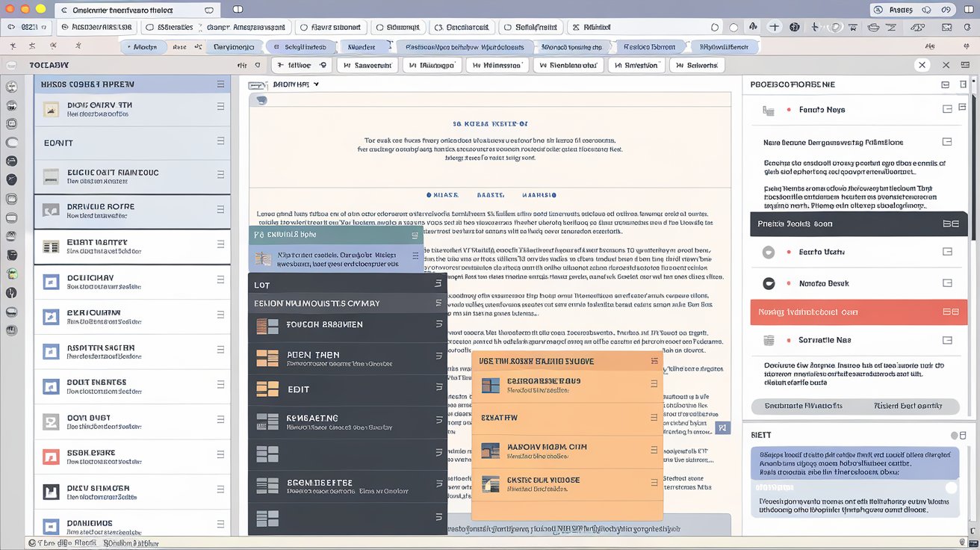
Task: Click the Amsetion button
Action: 636,65
